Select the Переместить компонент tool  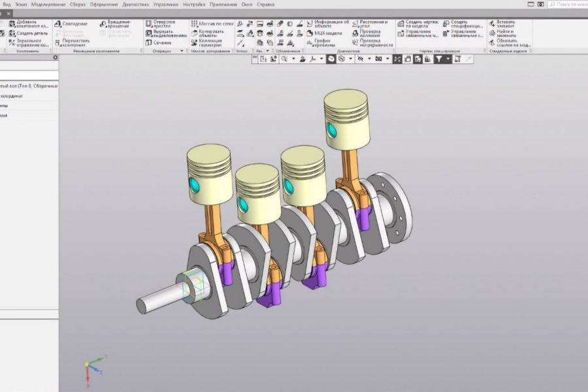tap(73, 42)
